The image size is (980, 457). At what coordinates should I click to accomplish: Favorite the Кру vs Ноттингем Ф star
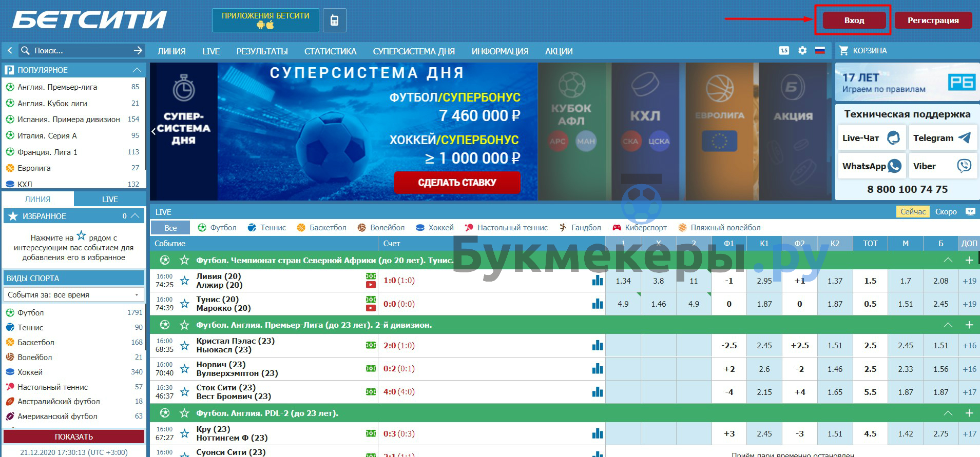click(x=184, y=433)
